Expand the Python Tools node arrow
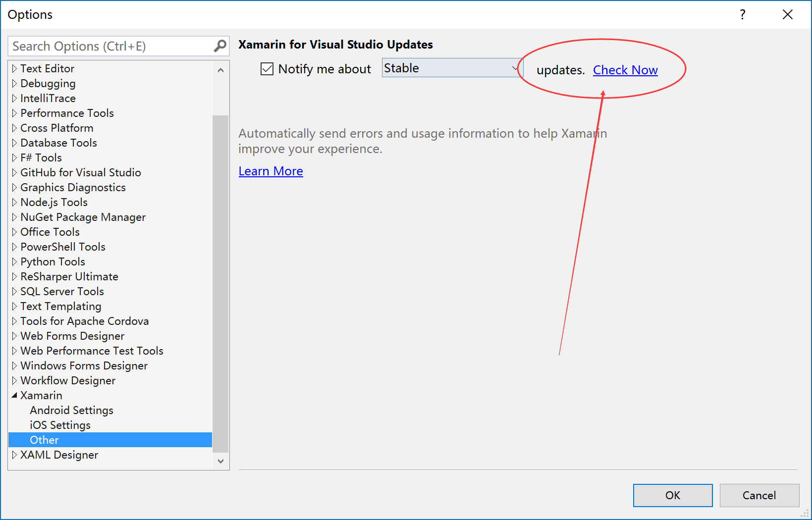Image resolution: width=812 pixels, height=520 pixels. pos(14,261)
